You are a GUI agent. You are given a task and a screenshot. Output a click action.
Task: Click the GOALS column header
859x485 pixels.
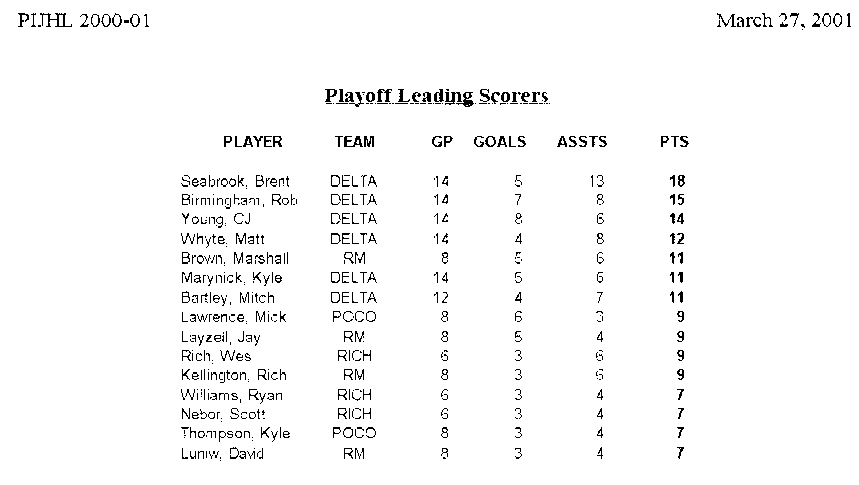(x=499, y=142)
